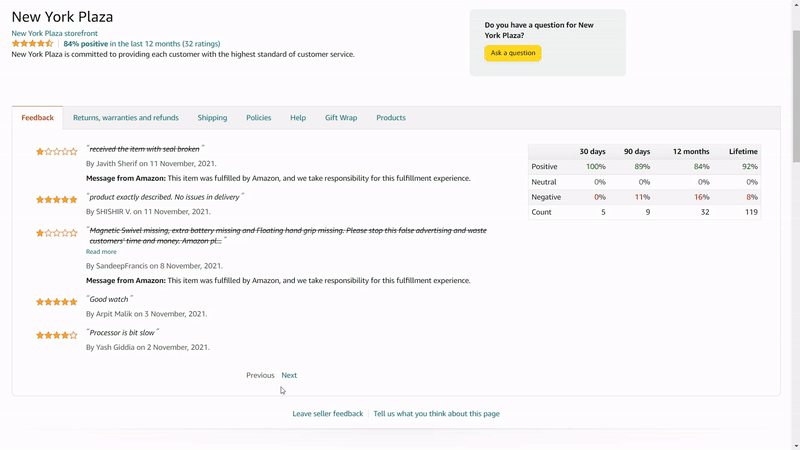Open the 84% positive ratings link

[x=142, y=44]
